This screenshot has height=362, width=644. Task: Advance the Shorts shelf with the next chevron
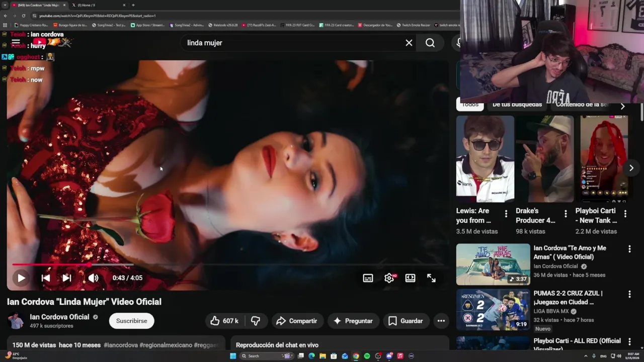click(x=631, y=168)
